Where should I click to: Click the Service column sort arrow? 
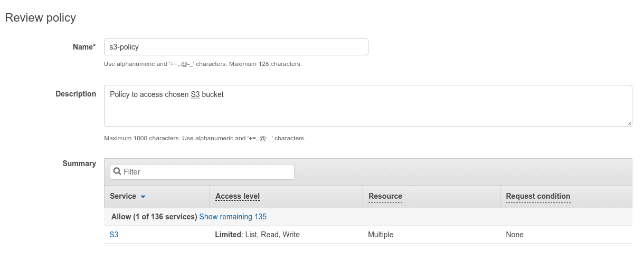143,197
